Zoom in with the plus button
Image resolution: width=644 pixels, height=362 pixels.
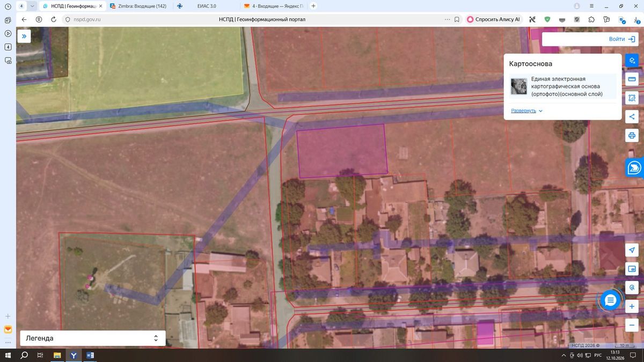[632, 306]
